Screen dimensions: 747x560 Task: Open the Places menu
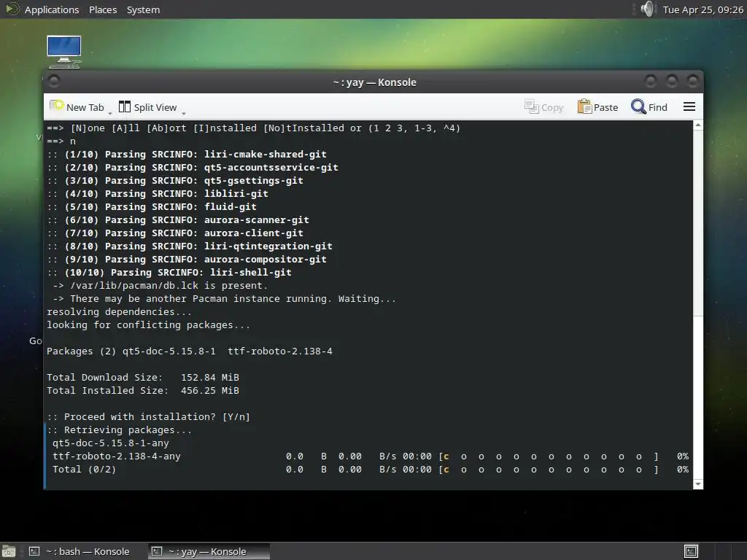coord(103,9)
